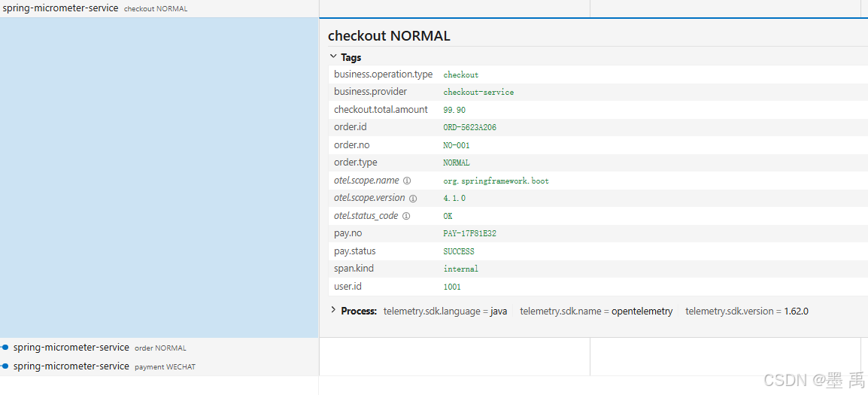Click the blue span marker beside payment WECHAT
868x395 pixels.
(5, 366)
